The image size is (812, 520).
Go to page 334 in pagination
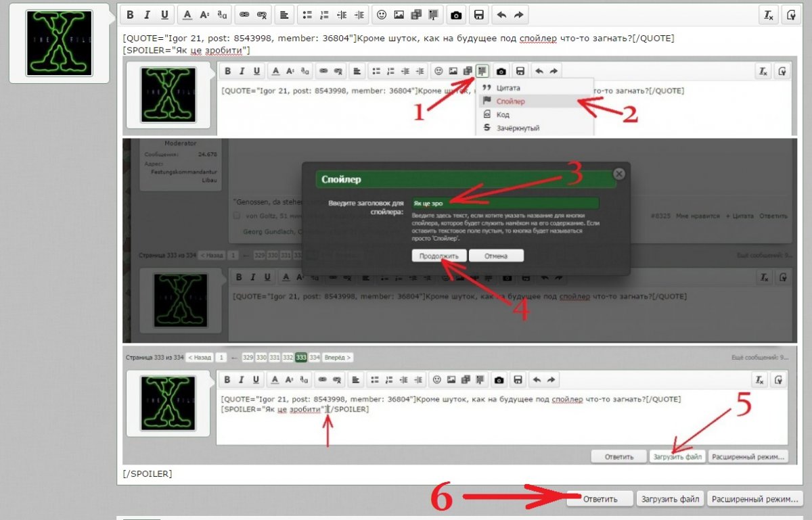(314, 357)
